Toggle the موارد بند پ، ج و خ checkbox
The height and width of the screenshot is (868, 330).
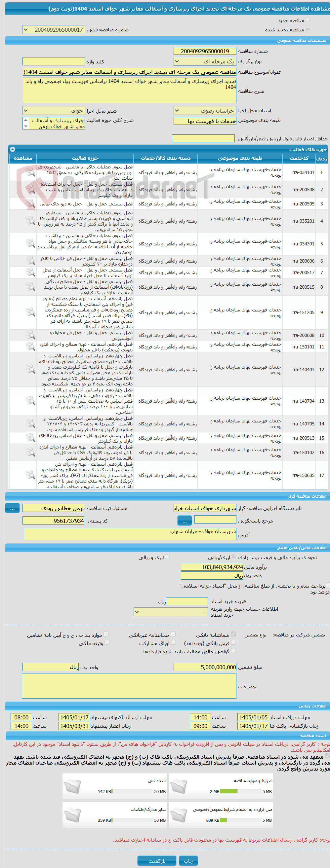[106, 634]
